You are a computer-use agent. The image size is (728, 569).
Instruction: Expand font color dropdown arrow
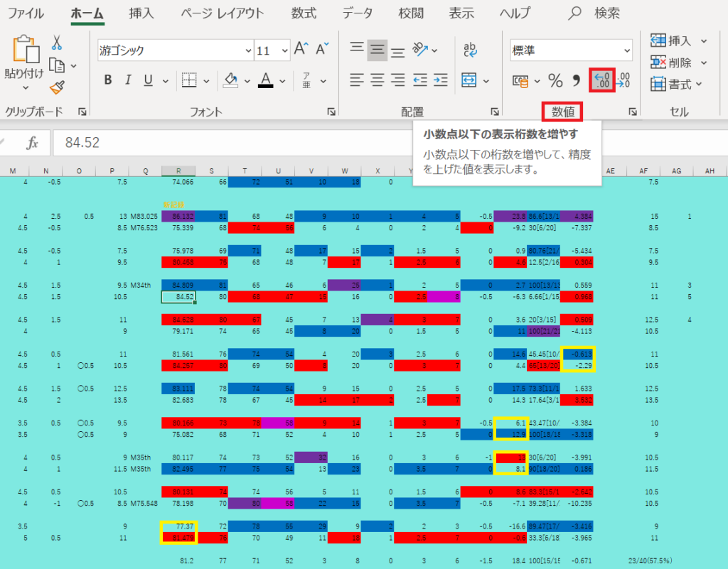282,81
